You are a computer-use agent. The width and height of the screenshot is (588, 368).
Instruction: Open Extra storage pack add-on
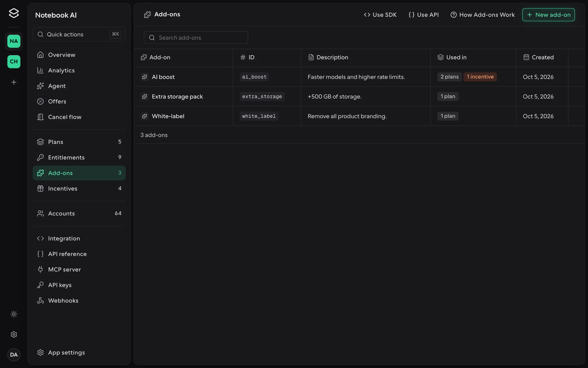[359, 96]
